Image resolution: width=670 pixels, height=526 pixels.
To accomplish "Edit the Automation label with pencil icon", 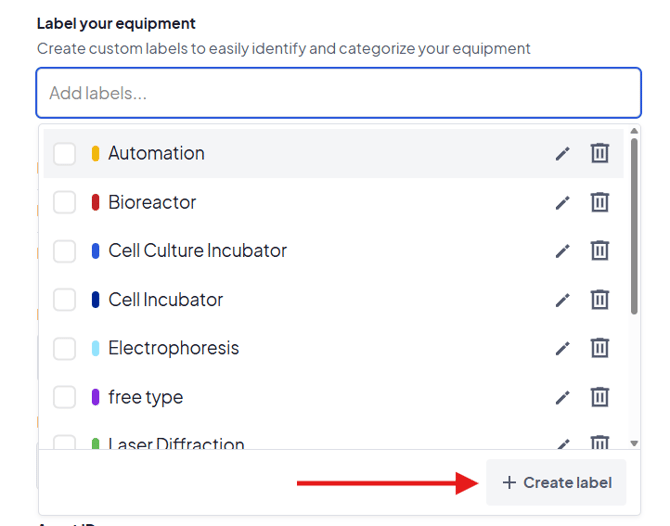I will coord(563,154).
